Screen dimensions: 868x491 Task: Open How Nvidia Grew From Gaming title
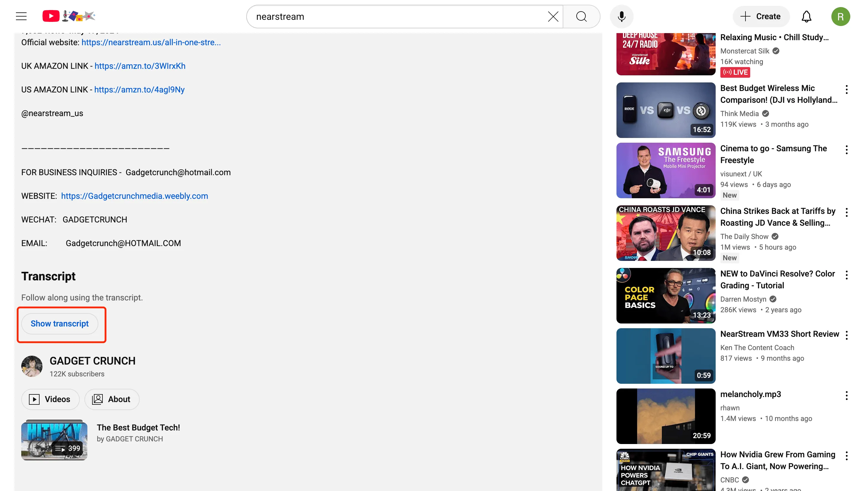coord(778,460)
